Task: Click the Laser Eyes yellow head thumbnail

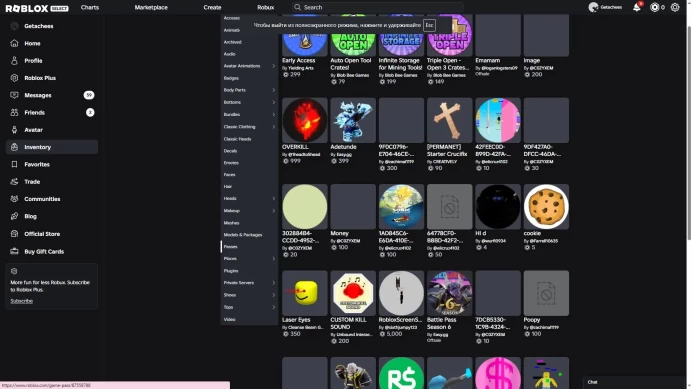Action: (x=305, y=293)
